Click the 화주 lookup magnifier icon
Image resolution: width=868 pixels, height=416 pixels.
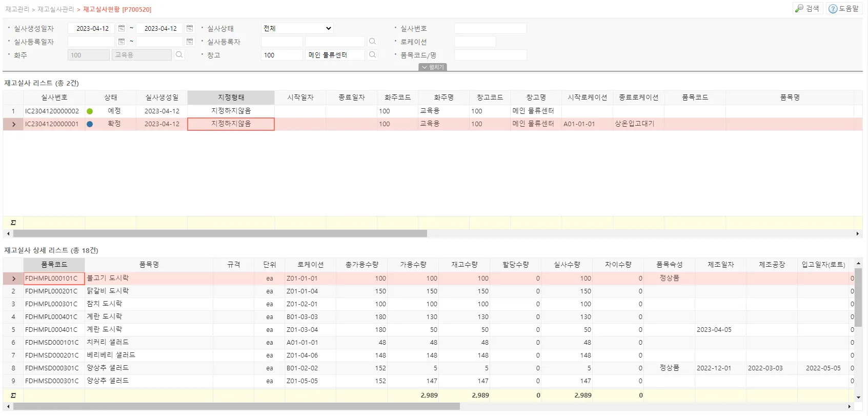click(179, 55)
